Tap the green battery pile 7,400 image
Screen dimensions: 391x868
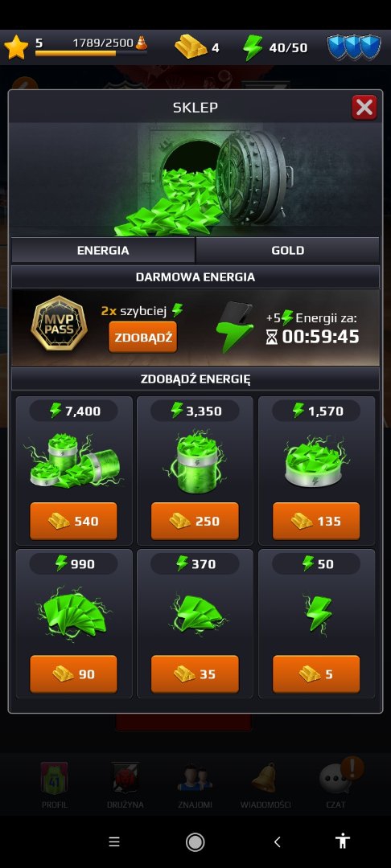click(74, 461)
